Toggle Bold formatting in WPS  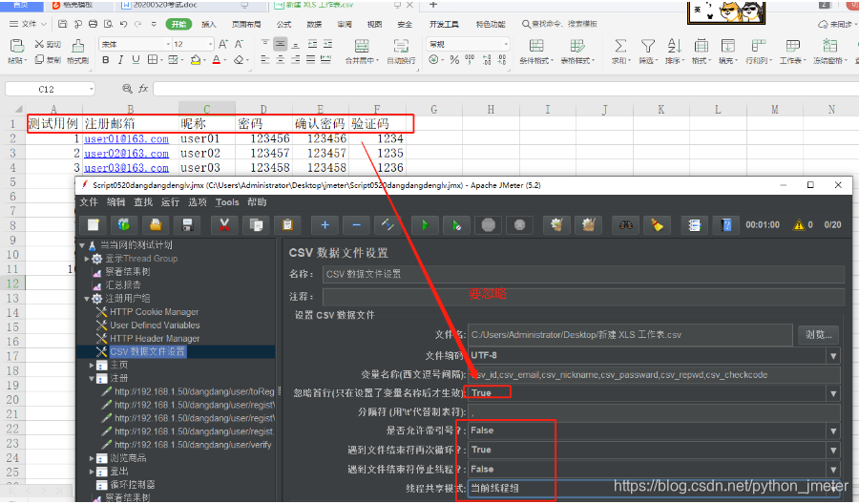106,60
